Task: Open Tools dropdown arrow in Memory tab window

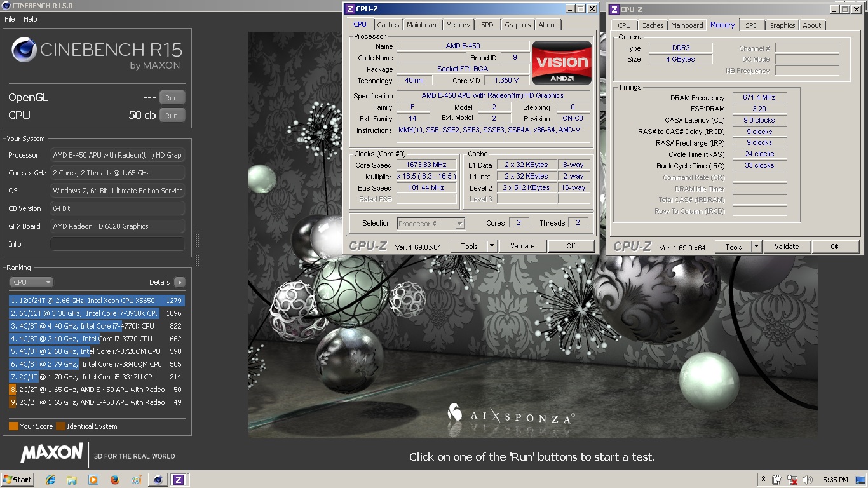Action: tap(756, 247)
